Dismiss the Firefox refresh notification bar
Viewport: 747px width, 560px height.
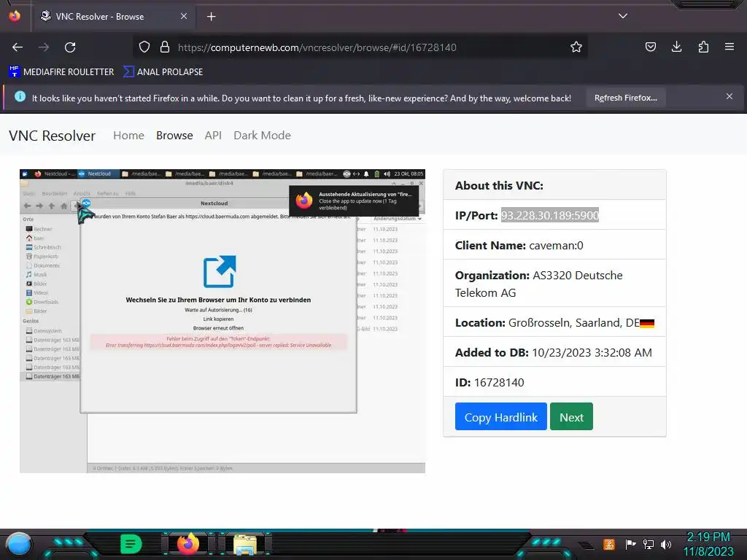(x=729, y=97)
